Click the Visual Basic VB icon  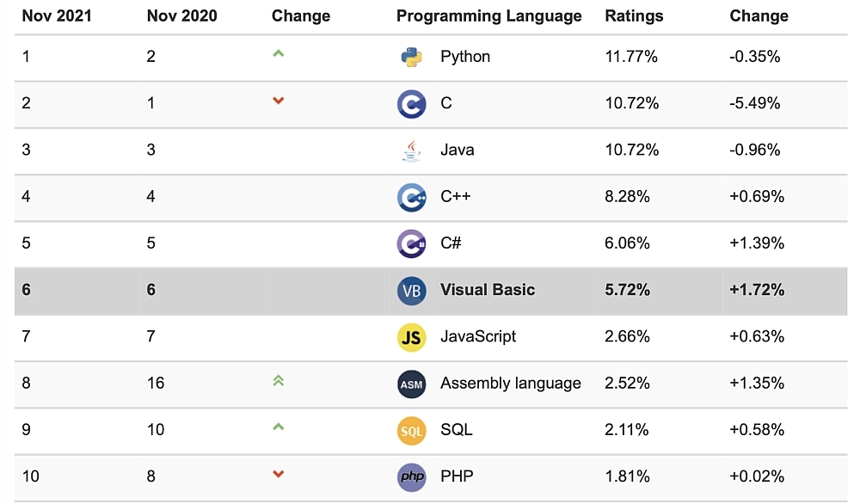pos(411,290)
